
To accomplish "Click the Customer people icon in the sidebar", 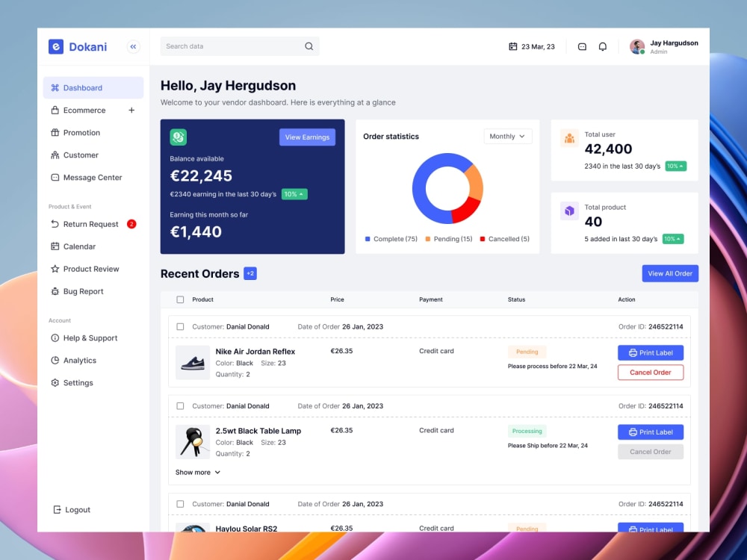I will 55,155.
